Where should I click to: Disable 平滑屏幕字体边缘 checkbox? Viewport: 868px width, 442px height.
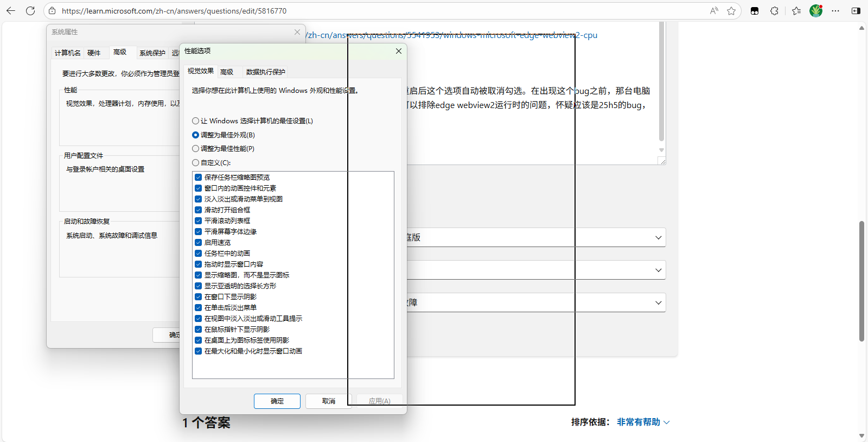pyautogui.click(x=199, y=232)
